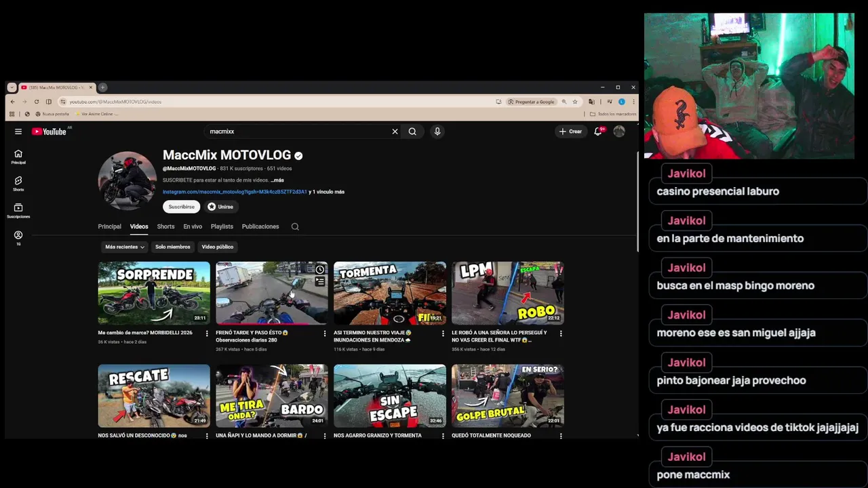The width and height of the screenshot is (868, 488).
Task: Select the Solo miembros filter chip
Action: (172, 247)
